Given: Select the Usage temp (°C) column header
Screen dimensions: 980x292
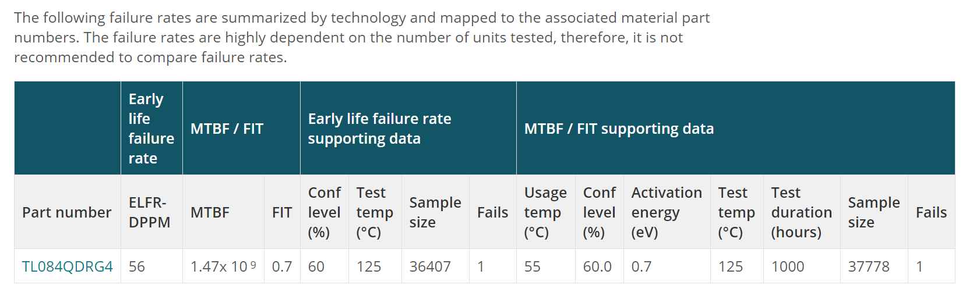Looking at the screenshot, I should (x=545, y=213).
